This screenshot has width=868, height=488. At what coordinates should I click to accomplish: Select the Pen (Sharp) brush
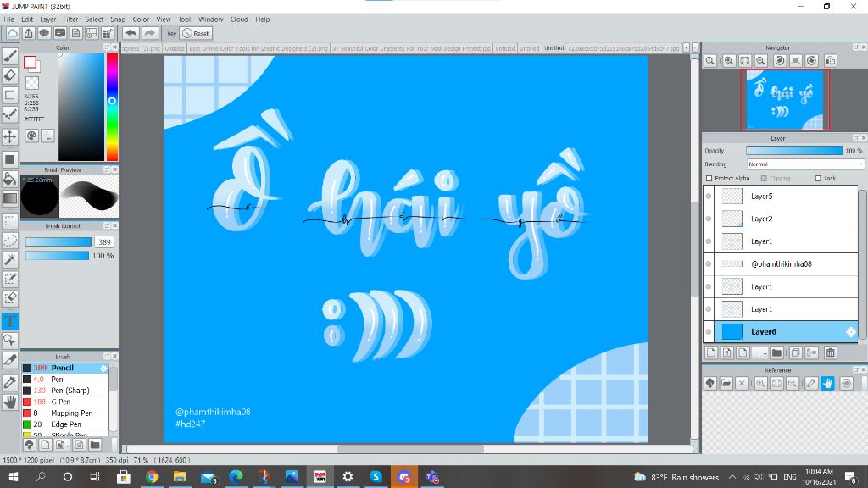pyautogui.click(x=65, y=391)
